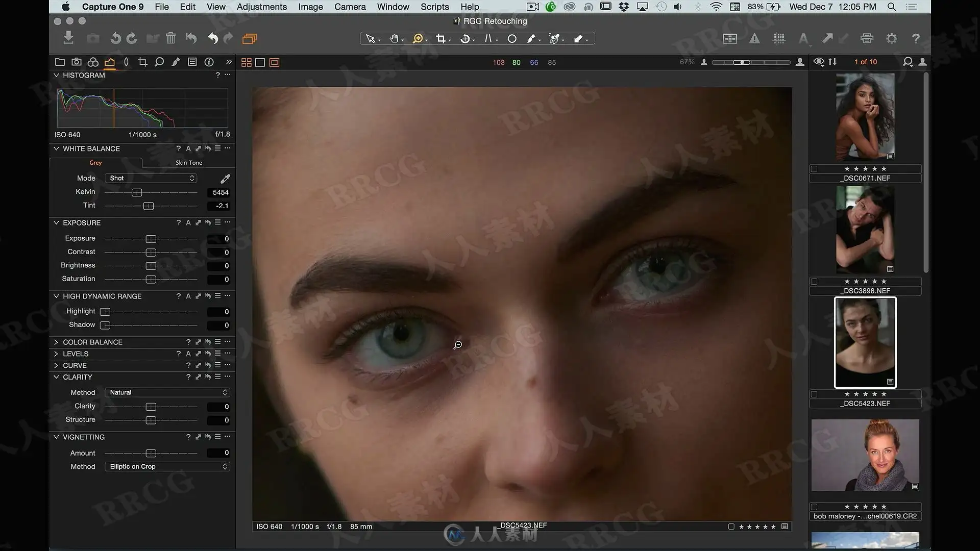This screenshot has width=980, height=551.
Task: Tick the checkbox for _DSC5423.NEF thumbnail
Action: coord(814,394)
